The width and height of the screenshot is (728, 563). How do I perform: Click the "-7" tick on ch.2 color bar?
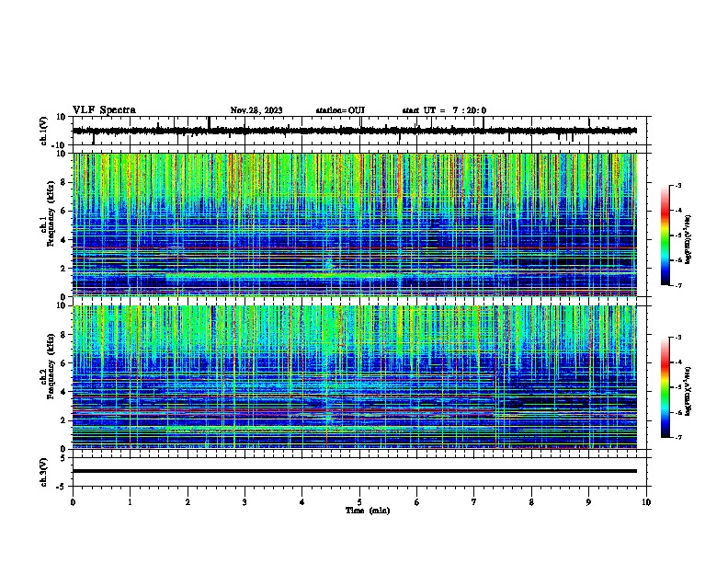point(677,437)
